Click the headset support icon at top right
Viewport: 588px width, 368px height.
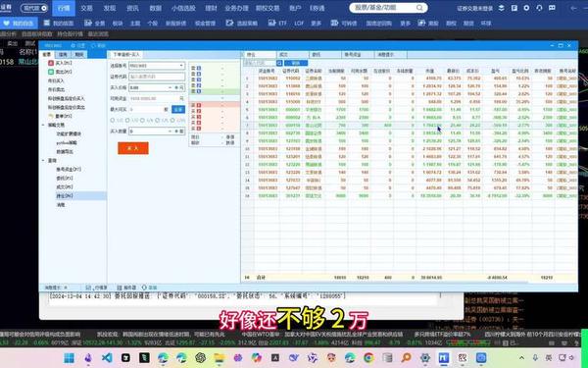pyautogui.click(x=539, y=8)
